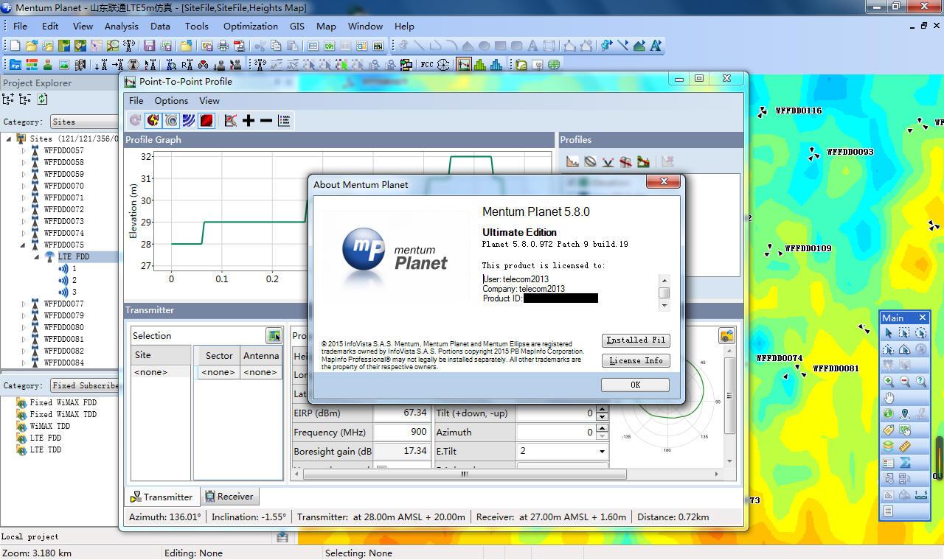Click the plus icon in Profile toolbar
This screenshot has width=944, height=560.
pyautogui.click(x=249, y=120)
